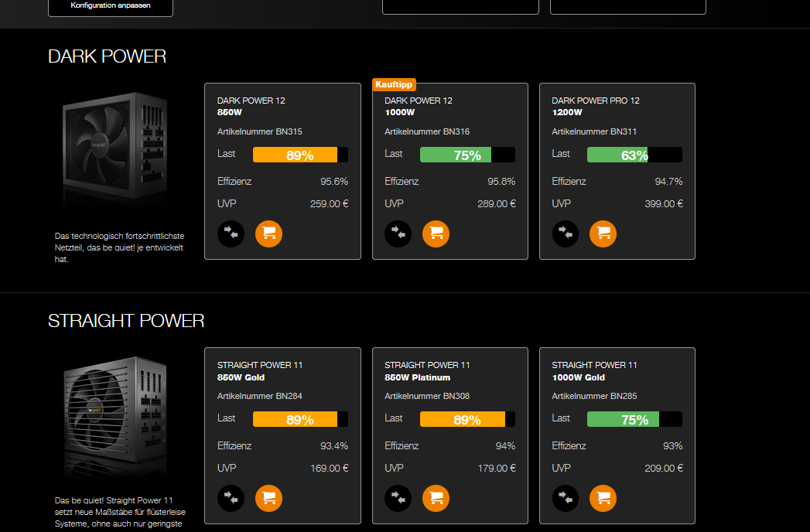This screenshot has height=532, width=810.
Task: Click the 95.6% Effizienz value
Action: [334, 182]
